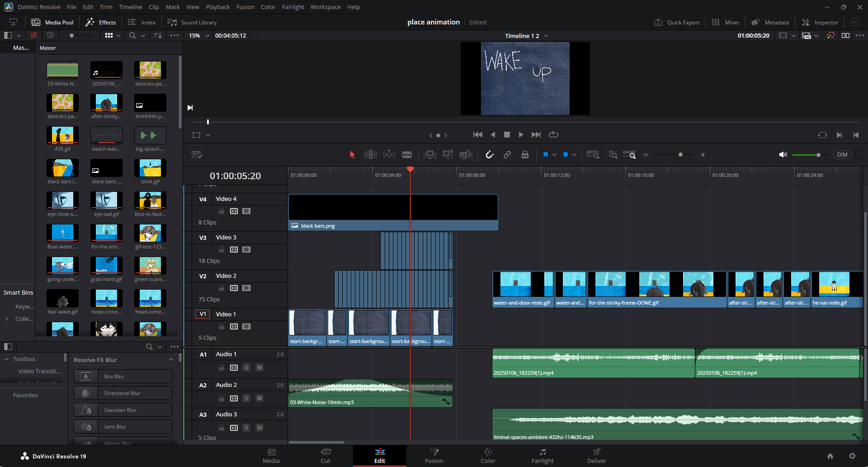The width and height of the screenshot is (868, 467).
Task: Add a blue flag to clip
Action: click(546, 155)
